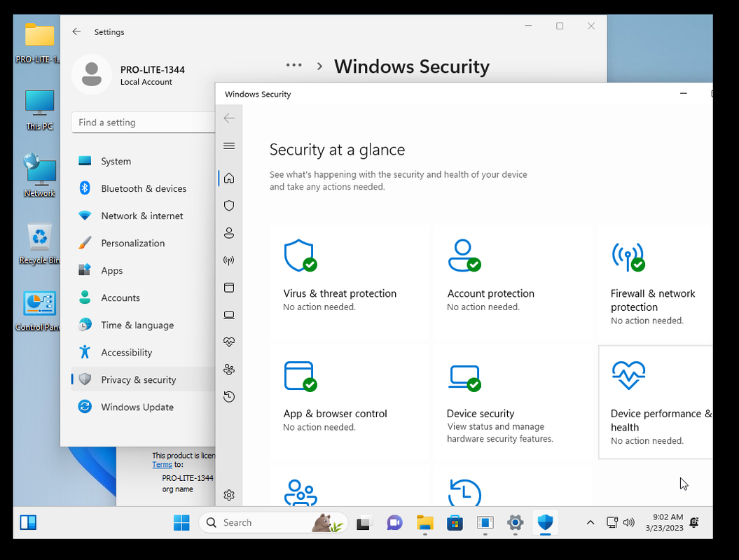Open Chat app on taskbar
The width and height of the screenshot is (739, 560).
394,522
